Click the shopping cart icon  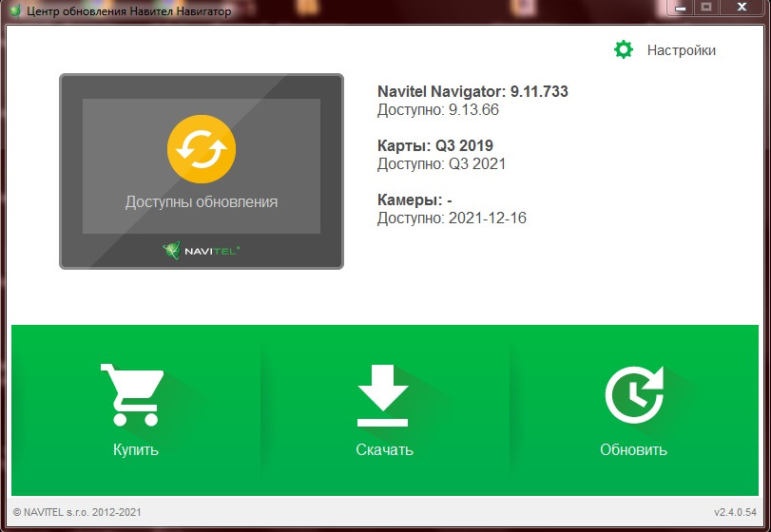[132, 394]
